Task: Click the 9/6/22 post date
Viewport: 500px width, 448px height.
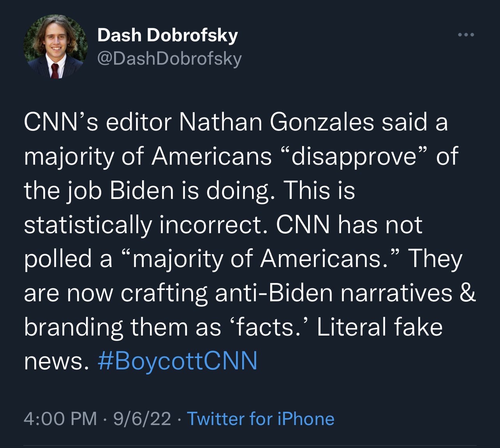Action: (x=142, y=419)
